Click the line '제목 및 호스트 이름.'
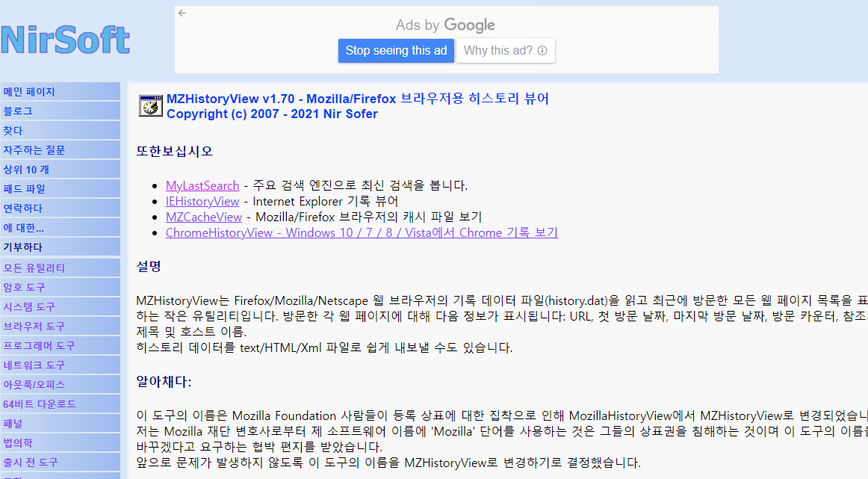This screenshot has height=479, width=868. [191, 332]
